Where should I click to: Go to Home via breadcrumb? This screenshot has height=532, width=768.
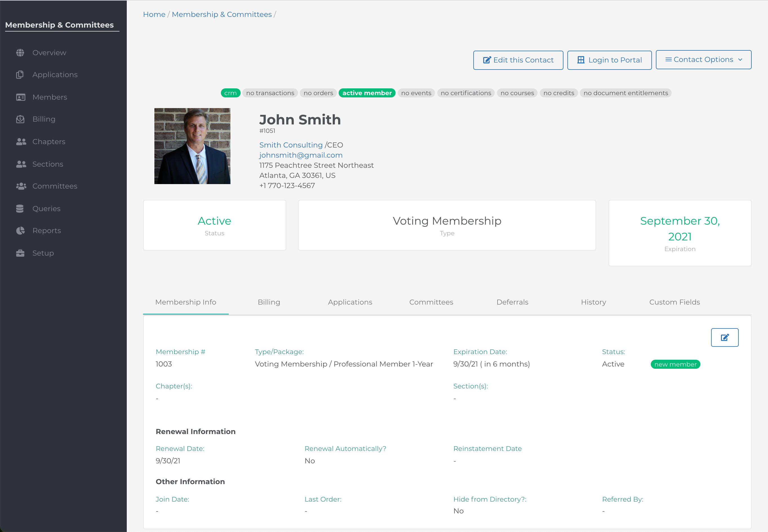click(x=154, y=14)
